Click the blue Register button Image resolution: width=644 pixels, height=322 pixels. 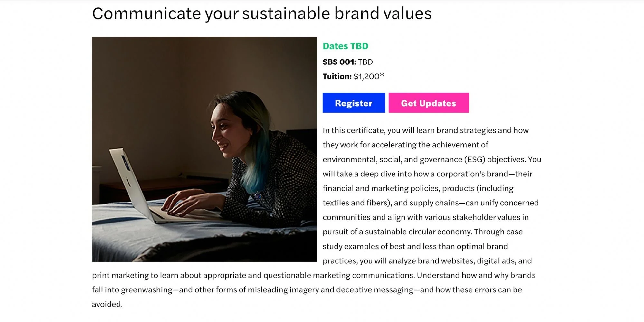(354, 103)
